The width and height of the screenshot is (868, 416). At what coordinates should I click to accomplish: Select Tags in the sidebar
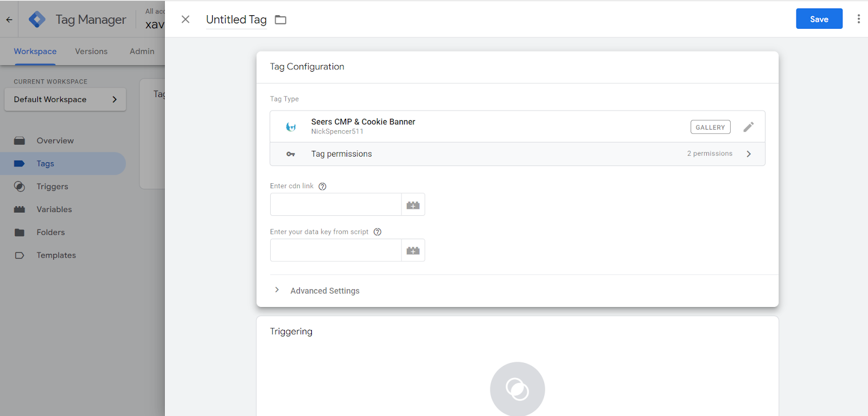[x=63, y=164]
